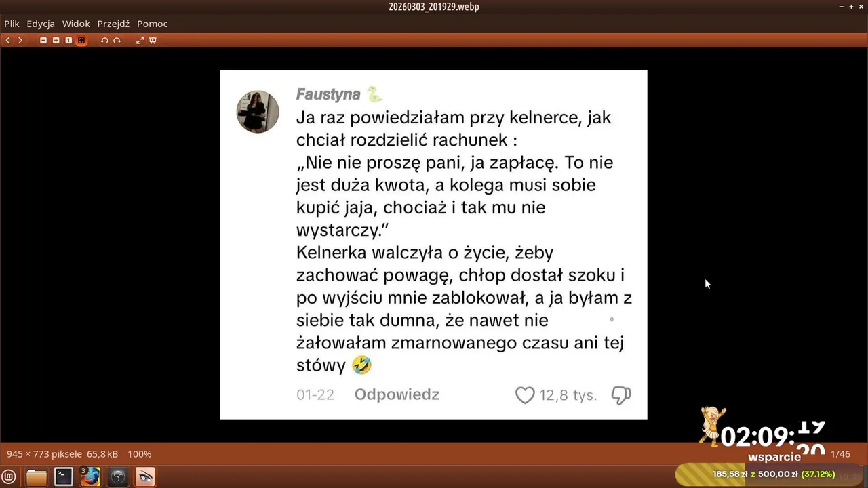Open the Plik menu

[x=12, y=24]
